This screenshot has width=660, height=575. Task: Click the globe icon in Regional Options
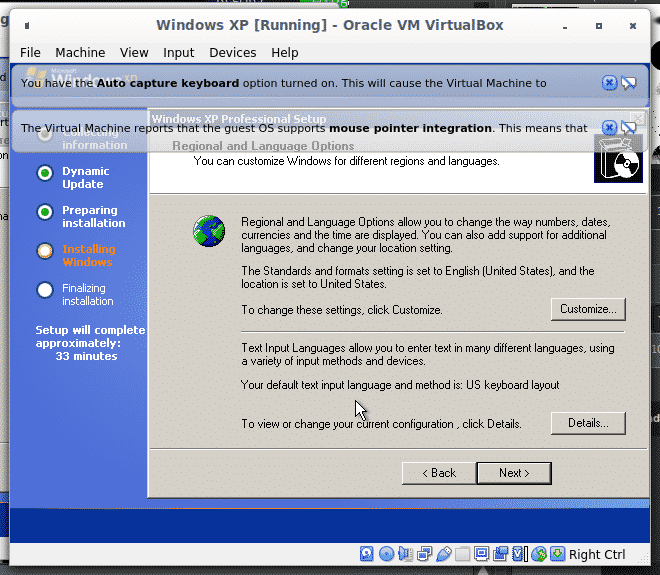tap(209, 231)
